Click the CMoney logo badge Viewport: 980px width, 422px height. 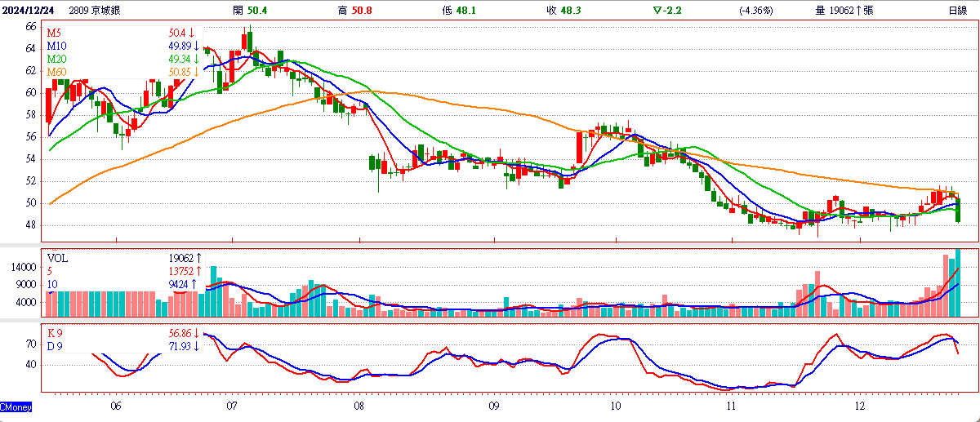point(16,406)
